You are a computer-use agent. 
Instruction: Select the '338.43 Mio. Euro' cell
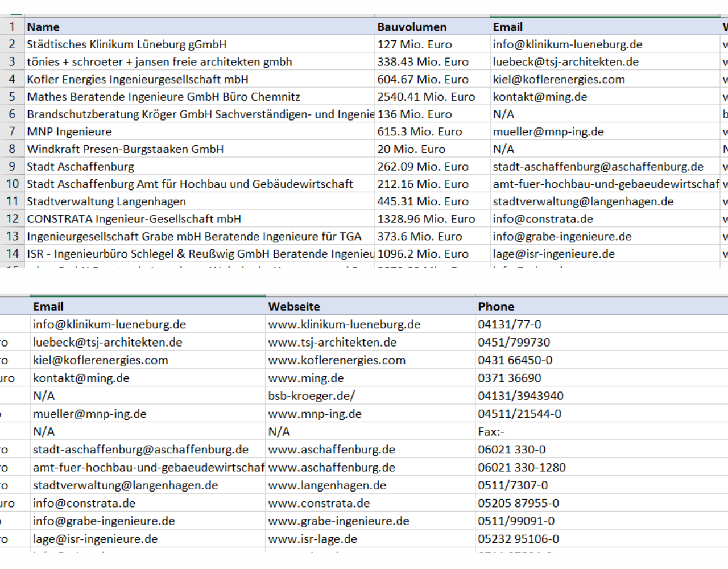(x=433, y=62)
